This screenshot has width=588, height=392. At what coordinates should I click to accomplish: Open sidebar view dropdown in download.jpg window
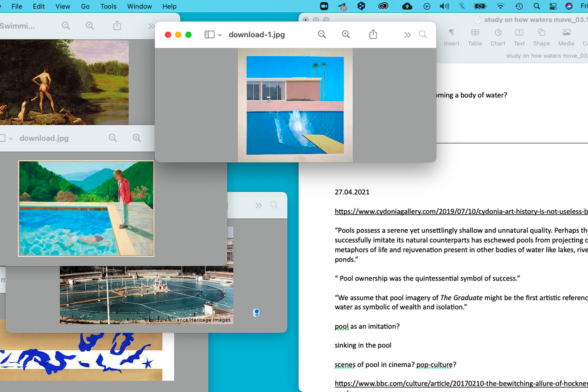(x=11, y=138)
